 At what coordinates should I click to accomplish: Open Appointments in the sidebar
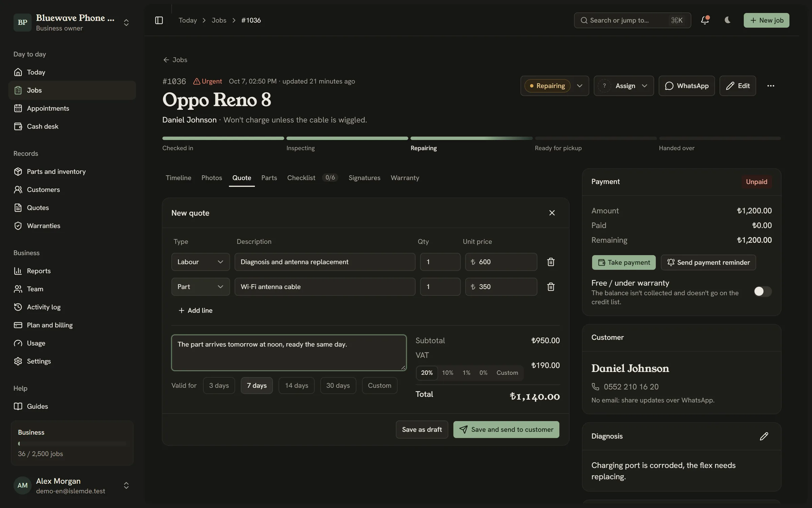pyautogui.click(x=72, y=108)
